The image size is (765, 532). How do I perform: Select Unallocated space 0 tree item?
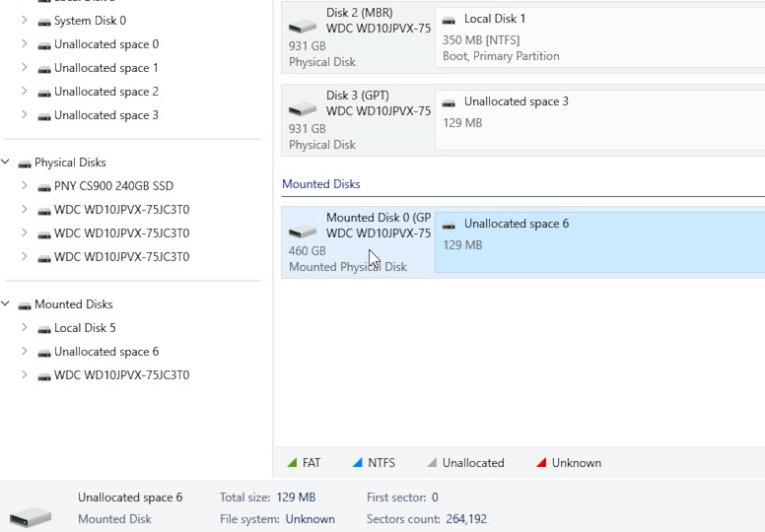click(x=105, y=44)
